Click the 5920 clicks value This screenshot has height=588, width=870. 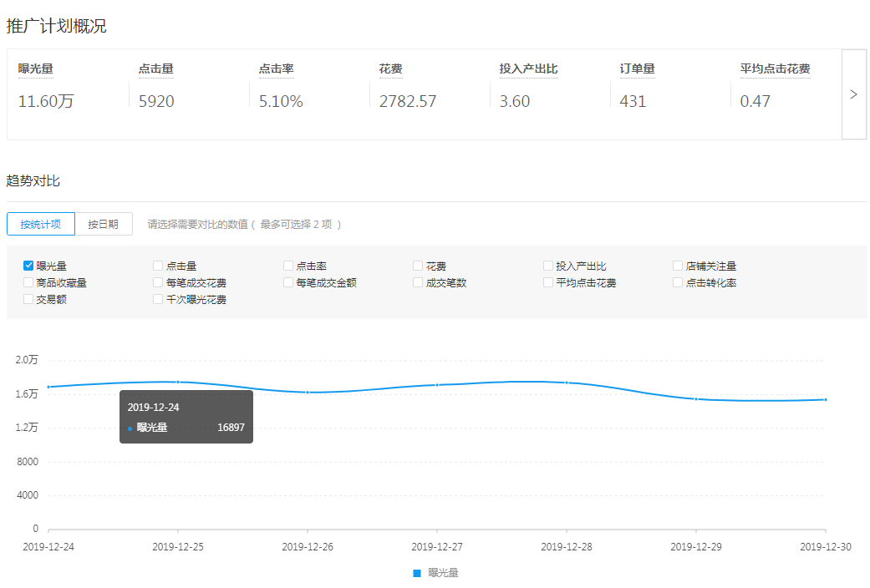click(x=156, y=101)
